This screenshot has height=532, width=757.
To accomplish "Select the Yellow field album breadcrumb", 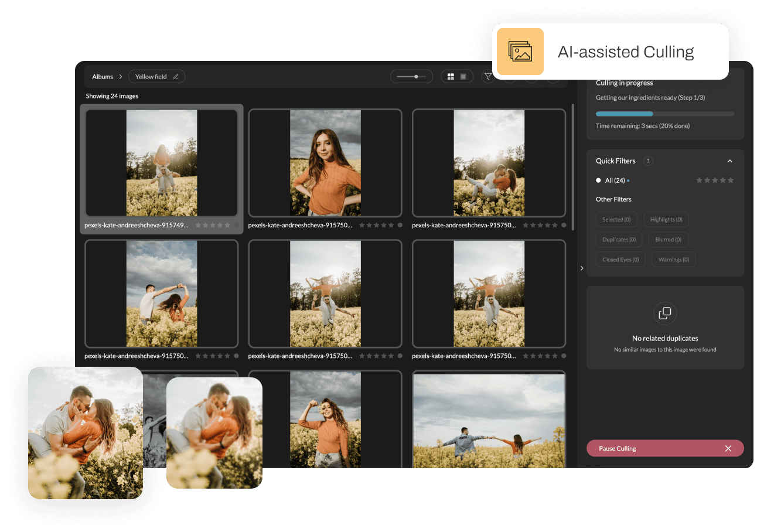I will 151,76.
